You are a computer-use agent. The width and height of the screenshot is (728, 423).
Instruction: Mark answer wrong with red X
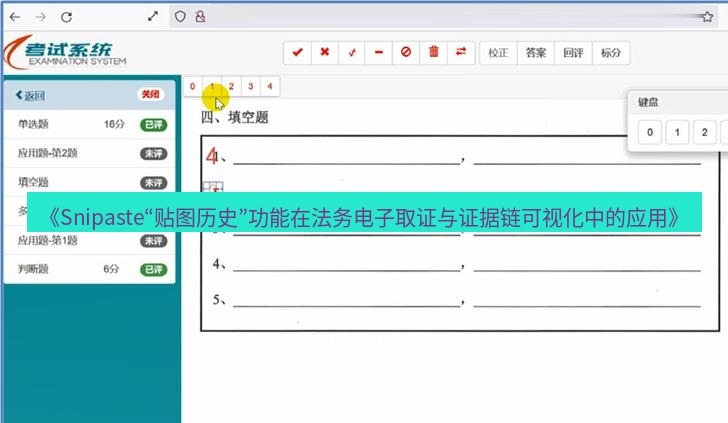click(x=325, y=52)
